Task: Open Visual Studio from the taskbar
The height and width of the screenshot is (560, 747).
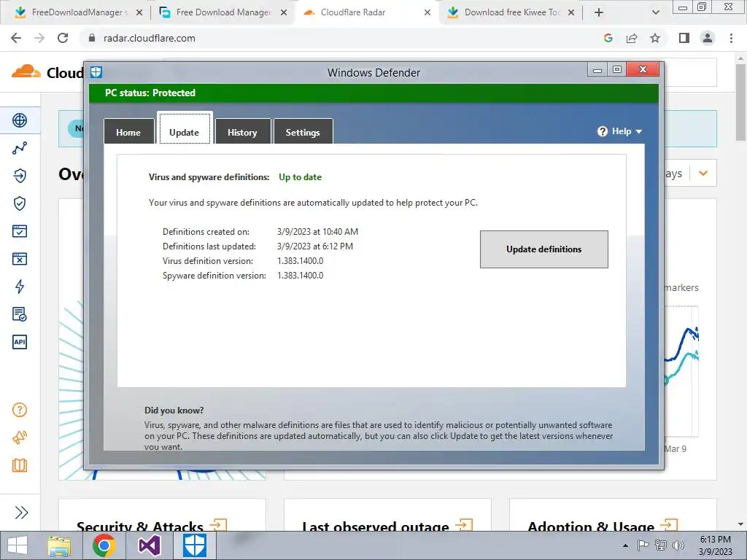Action: pos(149,545)
